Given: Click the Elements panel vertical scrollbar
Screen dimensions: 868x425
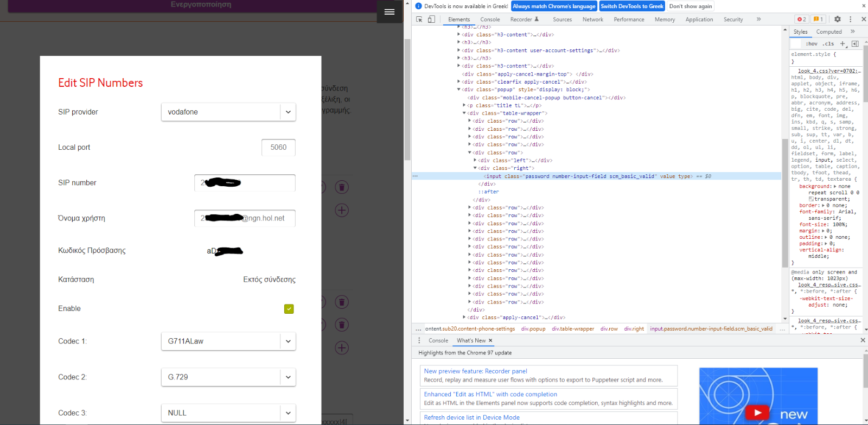Looking at the screenshot, I should click(784, 203).
